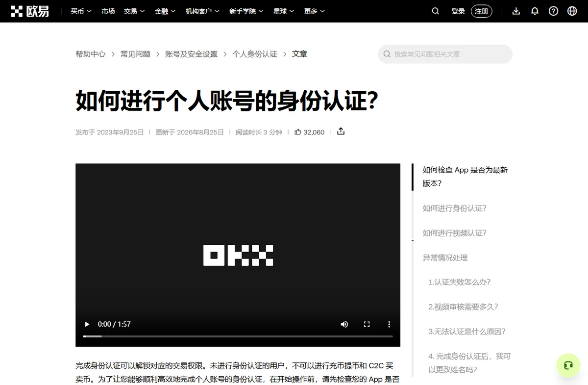Open the notifications bell icon
This screenshot has width=588, height=385.
[x=535, y=11]
